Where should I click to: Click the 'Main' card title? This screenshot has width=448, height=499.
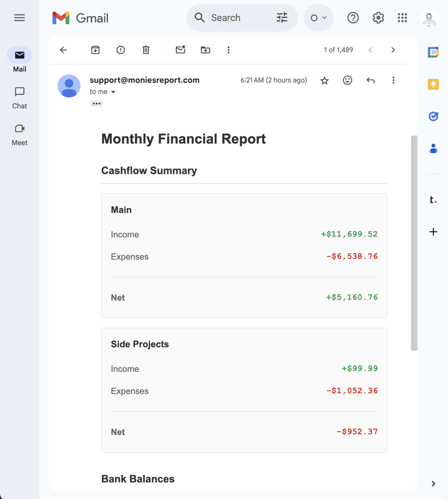121,210
